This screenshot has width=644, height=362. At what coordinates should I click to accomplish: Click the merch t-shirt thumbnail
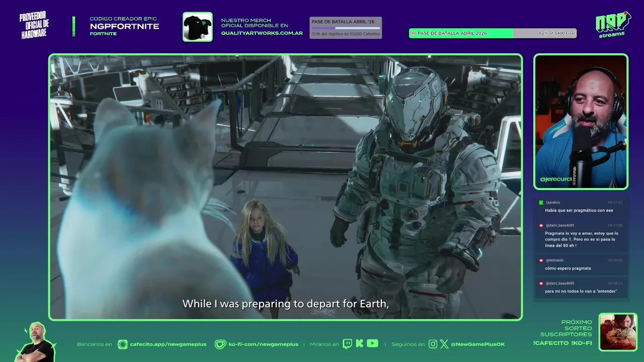[197, 27]
